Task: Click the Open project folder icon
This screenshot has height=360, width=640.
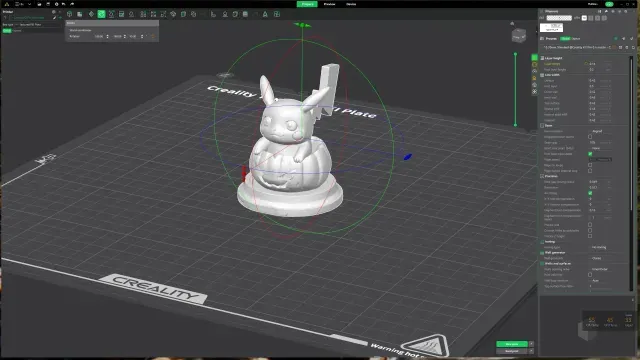Action: 39,4
